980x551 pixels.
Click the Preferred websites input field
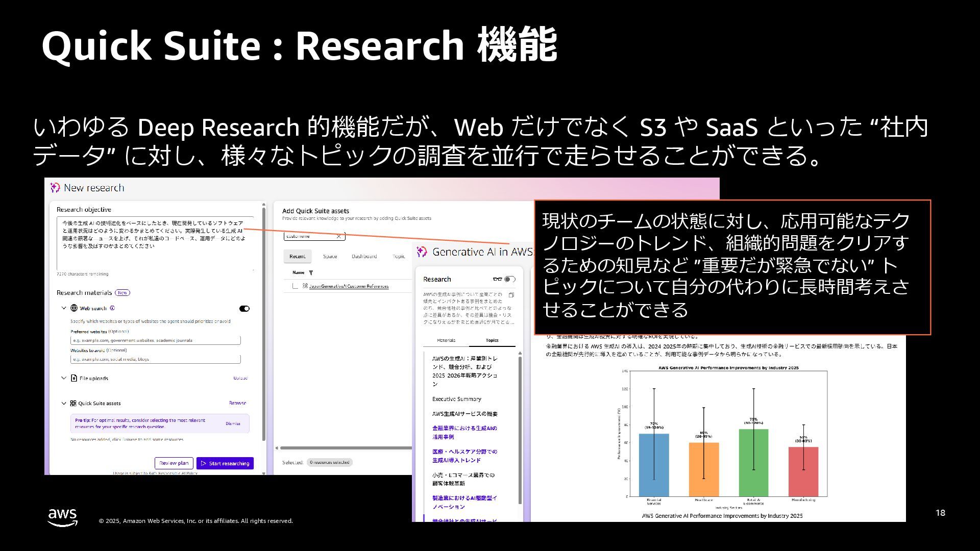tap(155, 340)
